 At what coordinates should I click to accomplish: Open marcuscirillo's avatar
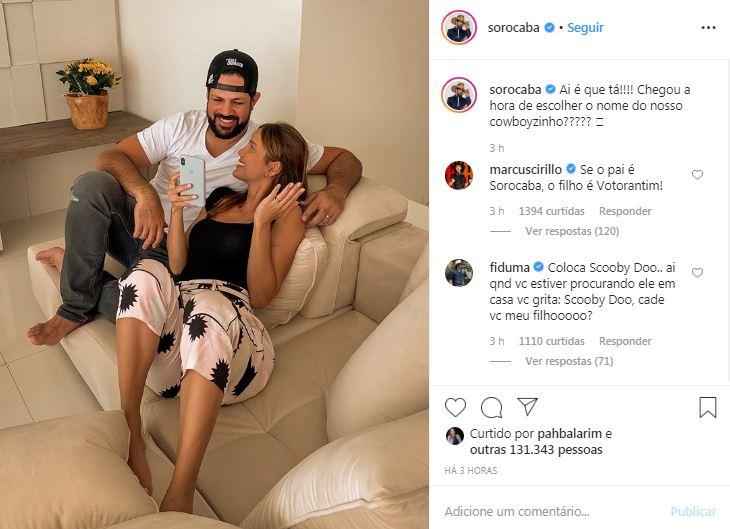pos(459,175)
